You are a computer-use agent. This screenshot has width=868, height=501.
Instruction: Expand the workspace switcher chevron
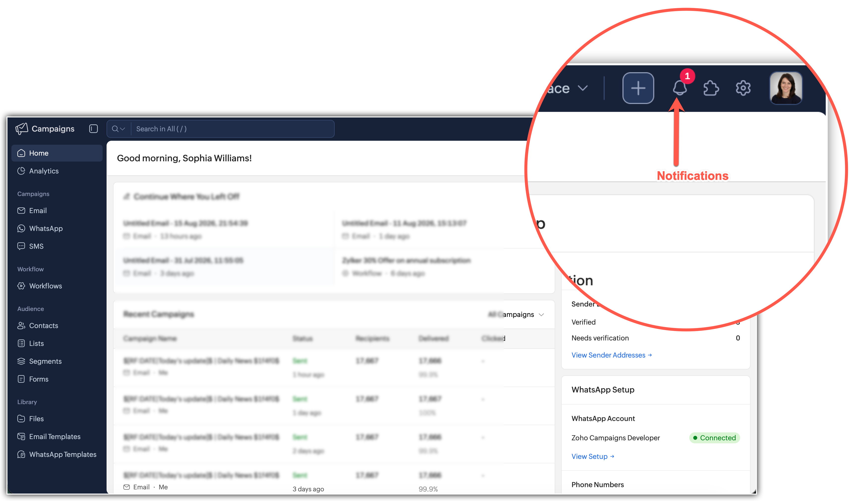[583, 88]
